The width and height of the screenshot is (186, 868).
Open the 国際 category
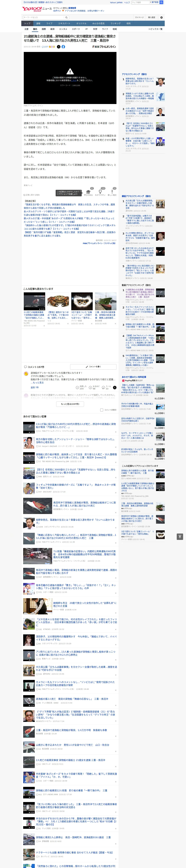44,29
